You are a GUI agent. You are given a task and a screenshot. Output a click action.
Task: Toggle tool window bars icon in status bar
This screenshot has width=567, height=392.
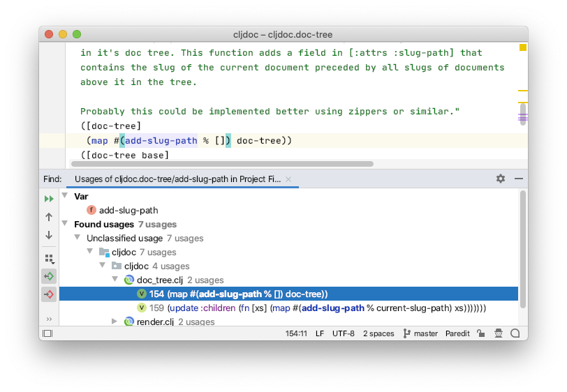point(47,333)
